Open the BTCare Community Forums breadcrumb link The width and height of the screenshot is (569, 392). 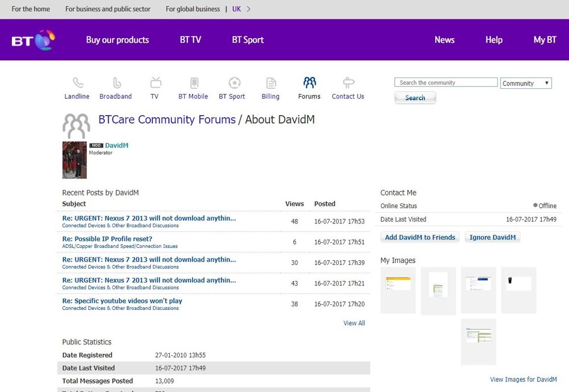[x=167, y=120]
